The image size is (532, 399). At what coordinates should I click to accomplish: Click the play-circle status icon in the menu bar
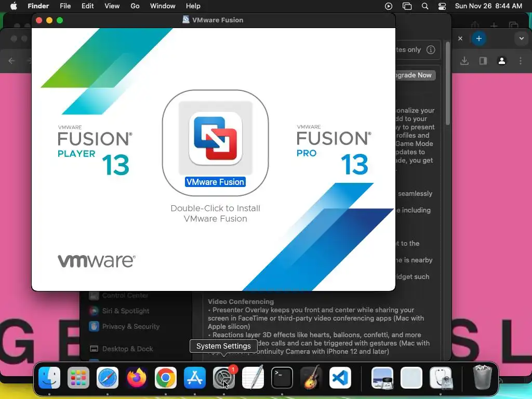coord(389,6)
